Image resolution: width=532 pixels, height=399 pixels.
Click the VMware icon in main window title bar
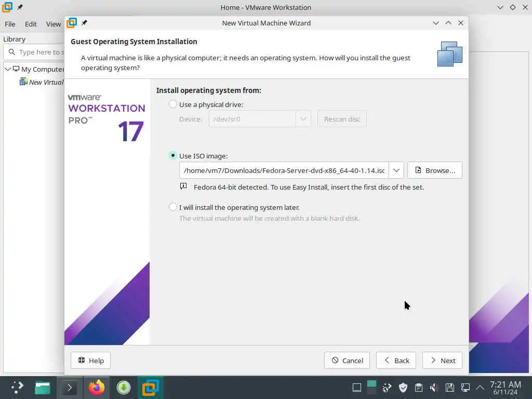(7, 7)
